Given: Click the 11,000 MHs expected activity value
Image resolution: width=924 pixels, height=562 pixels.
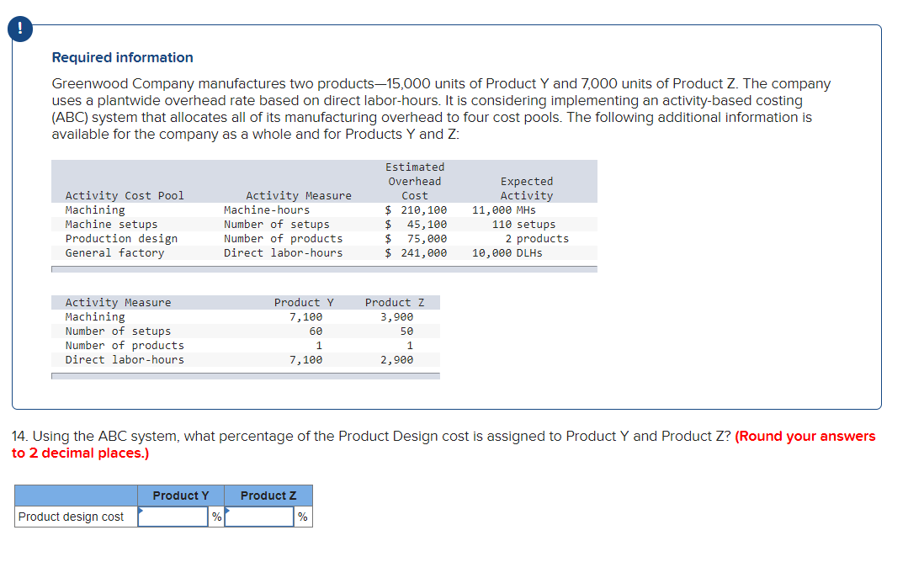Looking at the screenshot, I should (x=504, y=209).
